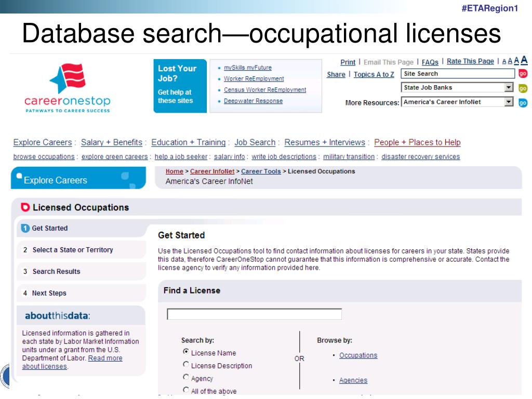Select the Agency radio button

pyautogui.click(x=185, y=377)
